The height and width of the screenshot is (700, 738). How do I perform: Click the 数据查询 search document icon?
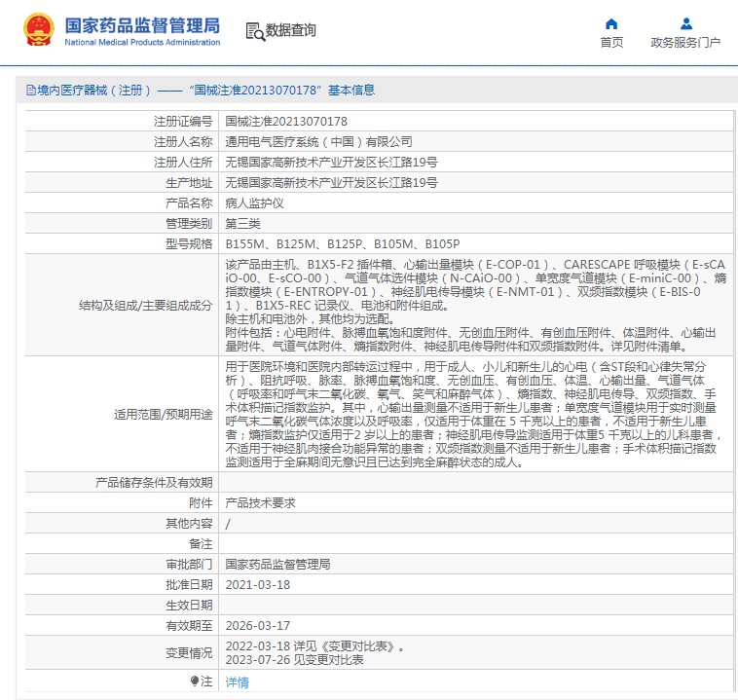click(250, 31)
